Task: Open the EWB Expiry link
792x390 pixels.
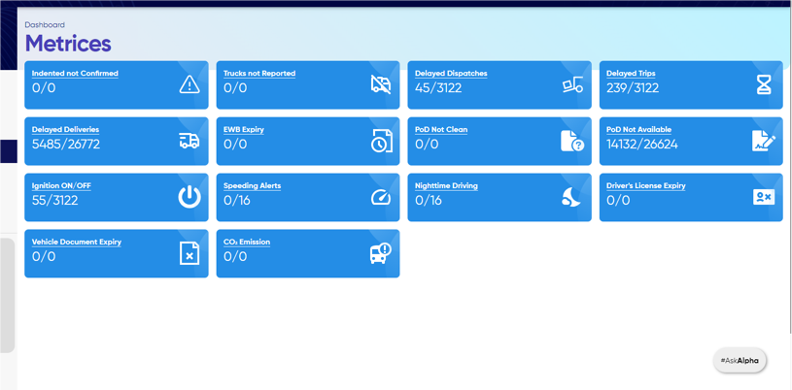Action: click(244, 129)
